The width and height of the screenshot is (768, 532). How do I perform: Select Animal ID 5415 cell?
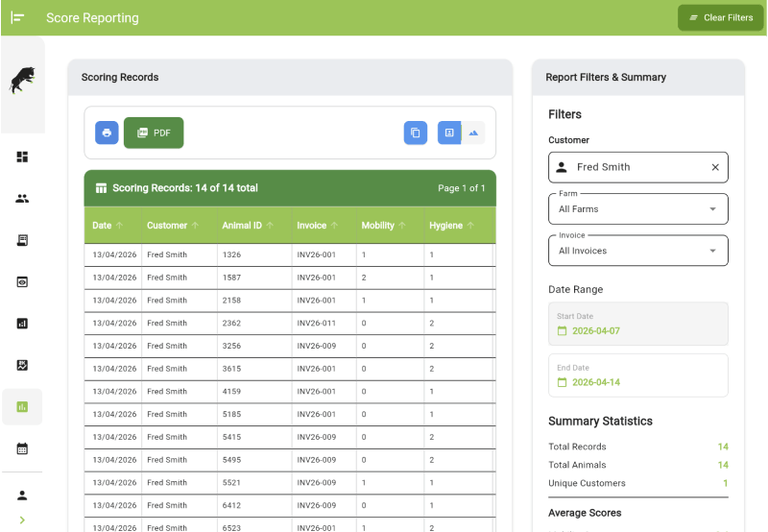click(254, 437)
